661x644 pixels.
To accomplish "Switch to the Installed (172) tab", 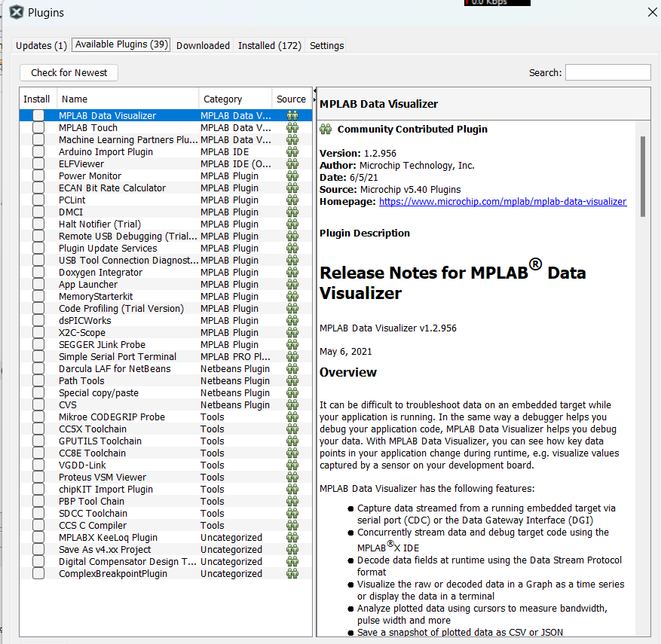I will click(269, 45).
